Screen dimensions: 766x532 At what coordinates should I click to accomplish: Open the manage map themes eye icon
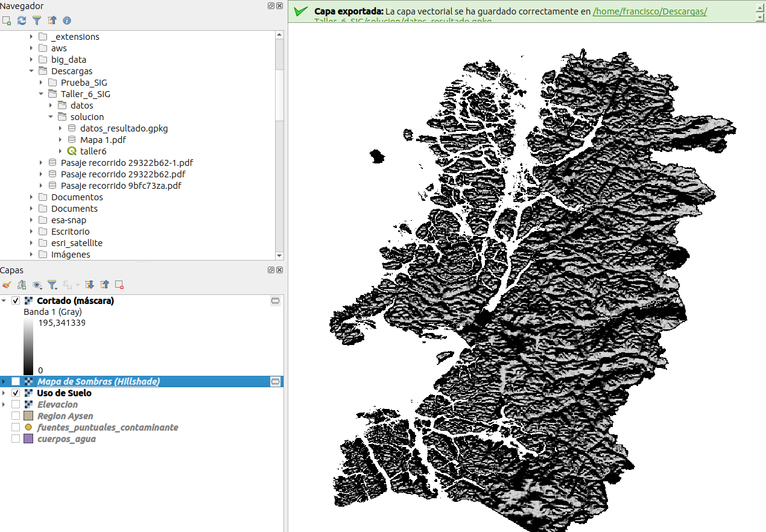click(x=37, y=285)
